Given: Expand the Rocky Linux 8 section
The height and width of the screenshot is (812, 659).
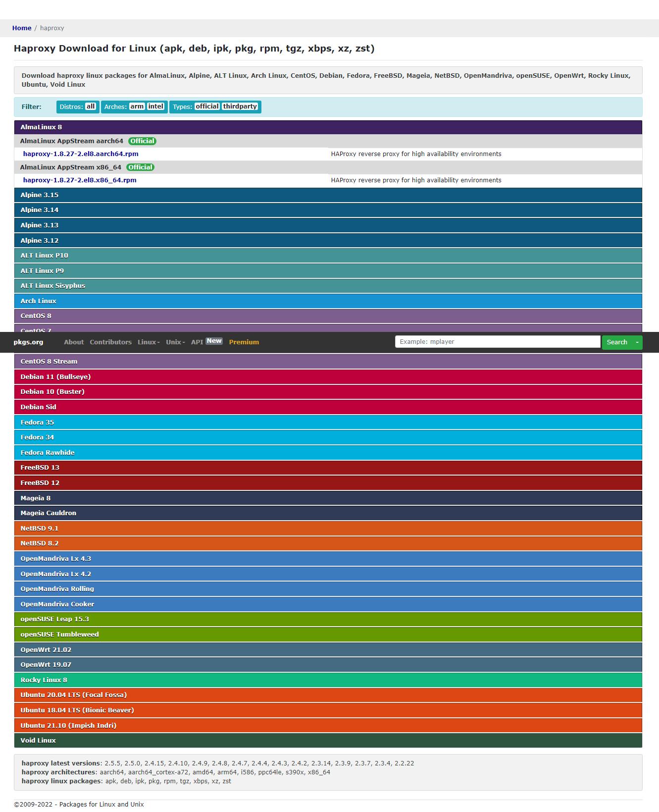Looking at the screenshot, I should (x=328, y=680).
